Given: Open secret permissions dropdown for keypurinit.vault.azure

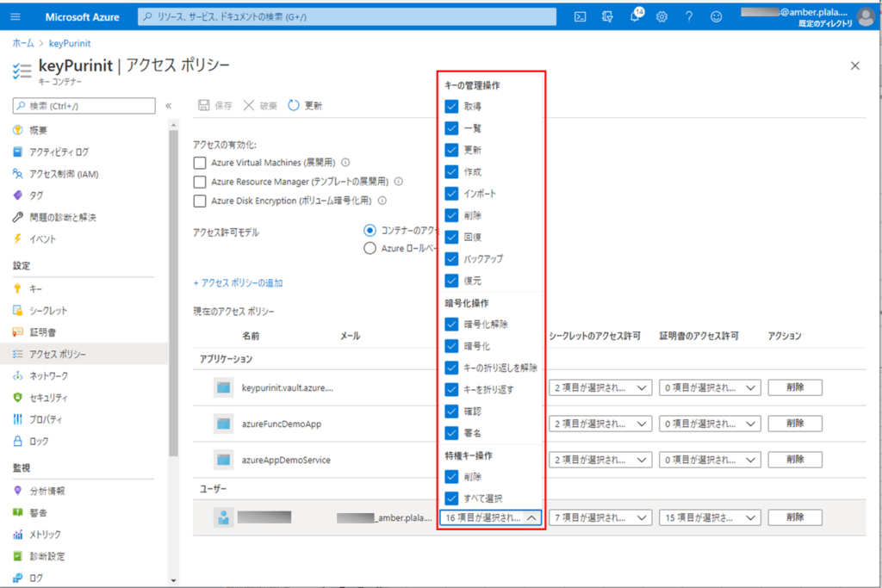Looking at the screenshot, I should click(x=600, y=388).
